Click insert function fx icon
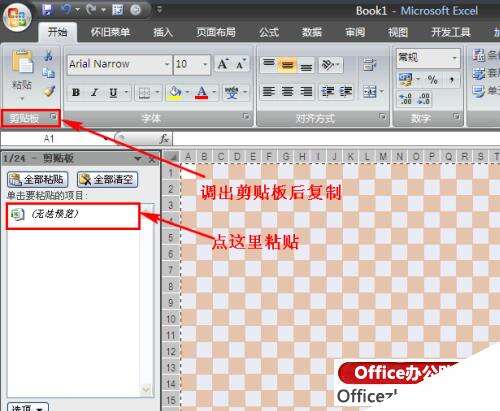This screenshot has height=411, width=500. pyautogui.click(x=164, y=139)
